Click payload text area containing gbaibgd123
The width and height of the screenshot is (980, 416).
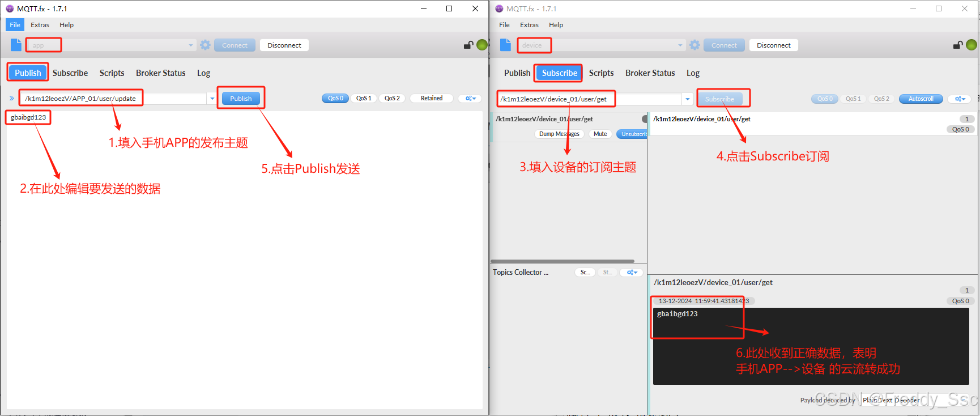point(244,259)
